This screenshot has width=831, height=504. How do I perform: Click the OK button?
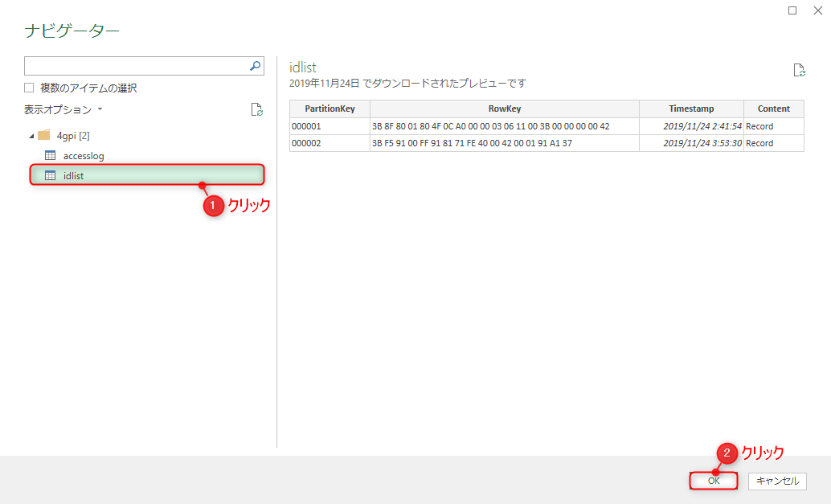coord(714,481)
